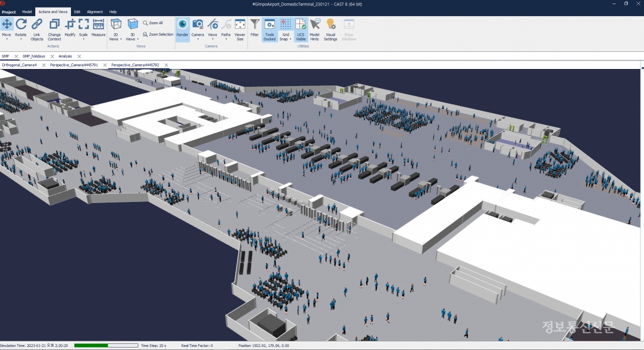
Task: Click the Modify tool icon
Action: pos(70,29)
